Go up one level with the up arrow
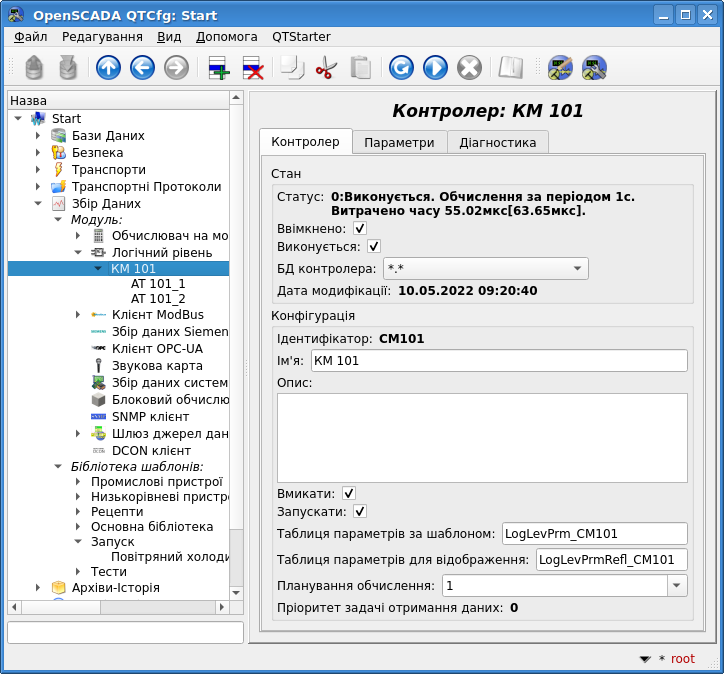Screen dimensions: 724x674 109,68
